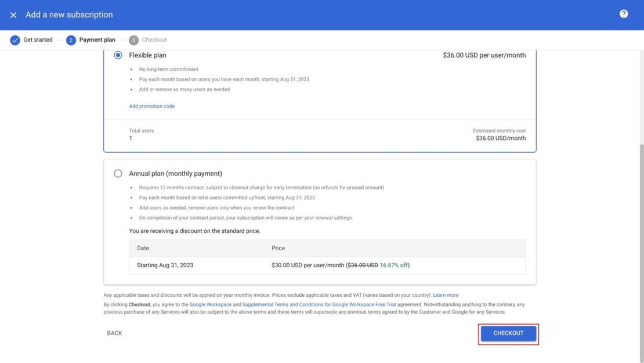Click the Payment plan step label
This screenshot has height=363, width=644.
point(96,39)
